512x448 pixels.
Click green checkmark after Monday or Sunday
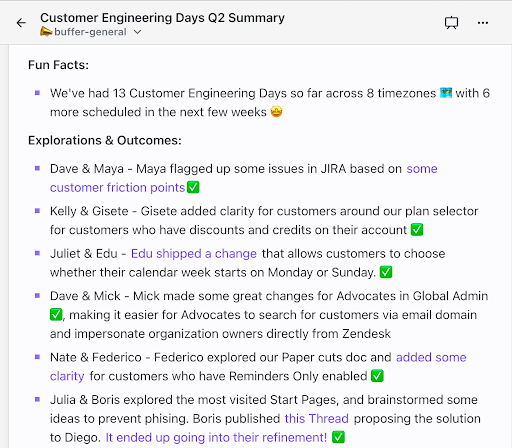pyautogui.click(x=386, y=272)
